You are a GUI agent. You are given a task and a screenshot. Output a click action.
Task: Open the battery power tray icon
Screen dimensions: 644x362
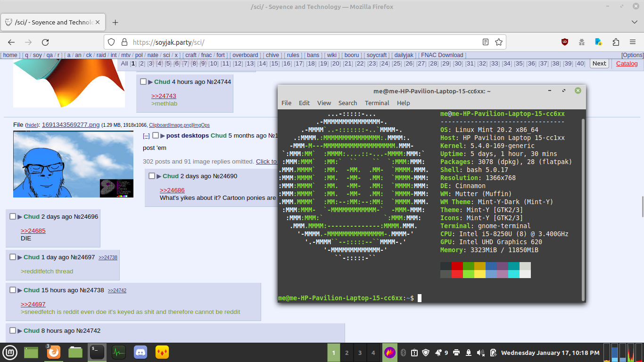pyautogui.click(x=493, y=353)
